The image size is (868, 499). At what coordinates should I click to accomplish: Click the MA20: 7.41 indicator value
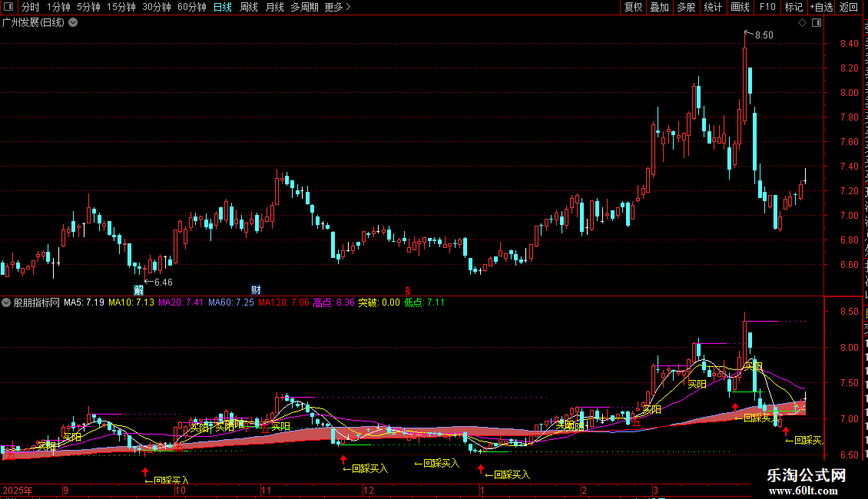tap(181, 302)
